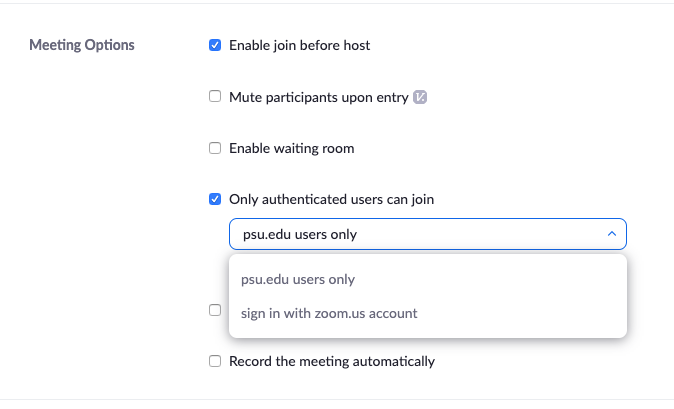Screen dimensions: 674x409
Task: Click the Enable waiting room label text
Action: tap(291, 149)
